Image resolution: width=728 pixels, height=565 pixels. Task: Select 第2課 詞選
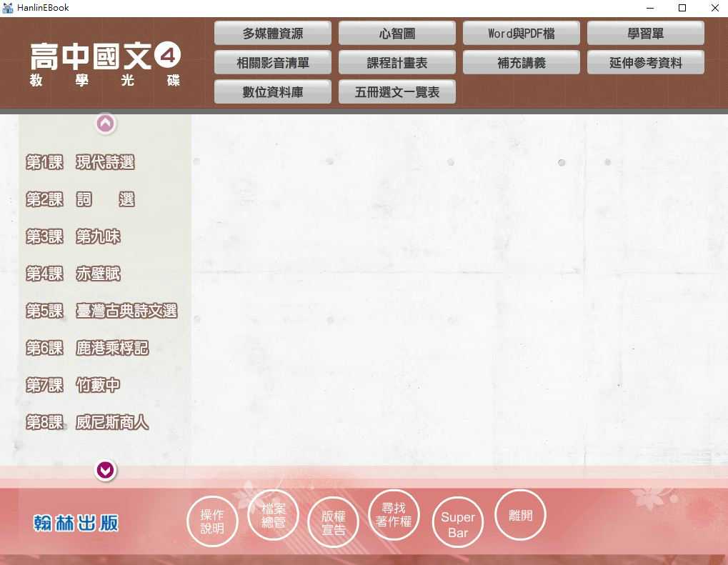(80, 199)
